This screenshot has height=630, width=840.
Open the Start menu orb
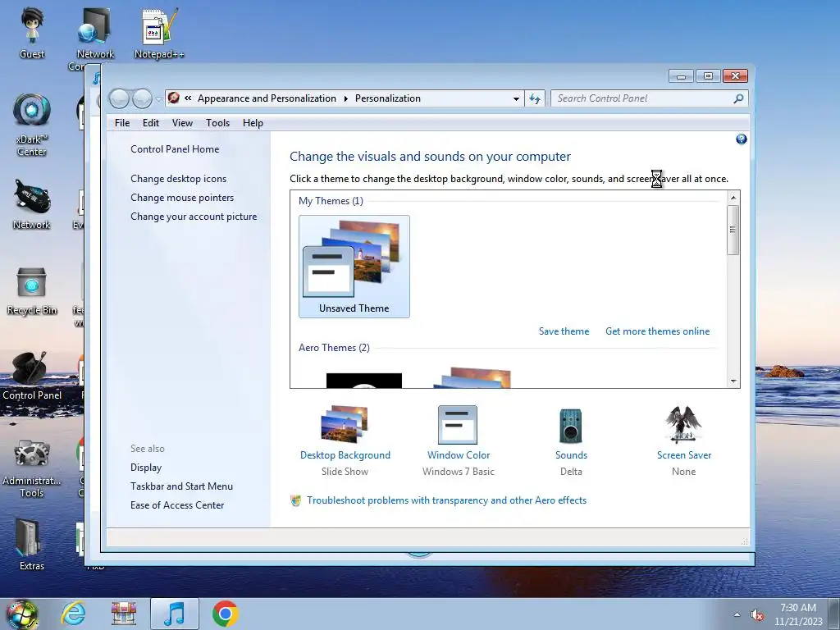[21, 614]
